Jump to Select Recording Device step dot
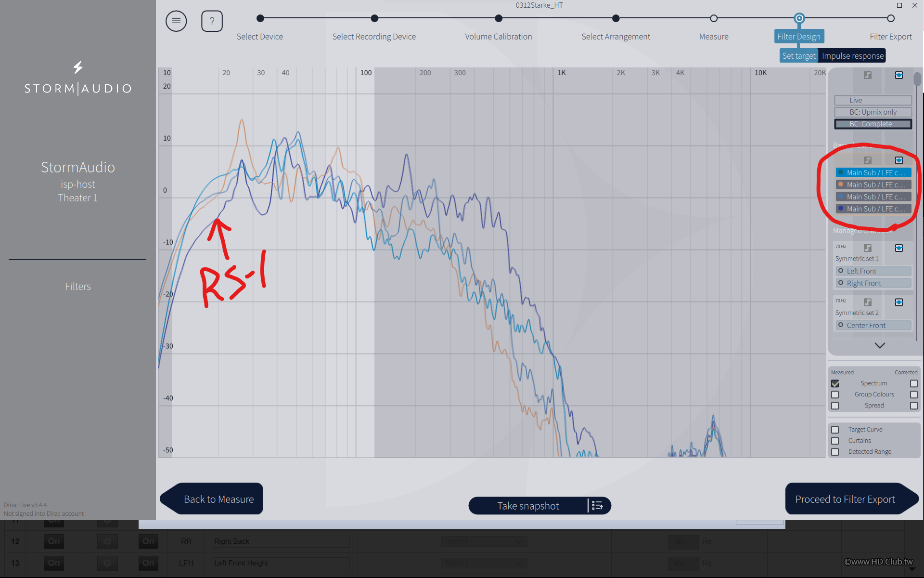Viewport: 924px width, 578px height. (x=374, y=18)
